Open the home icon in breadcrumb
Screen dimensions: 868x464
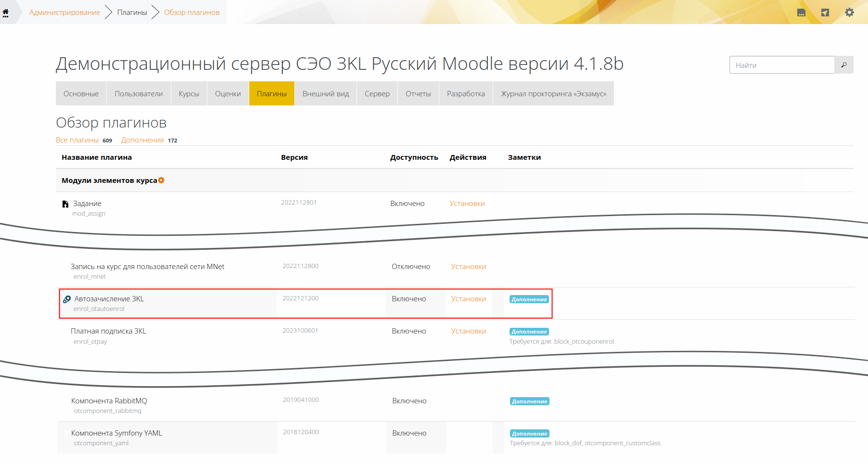pyautogui.click(x=6, y=13)
